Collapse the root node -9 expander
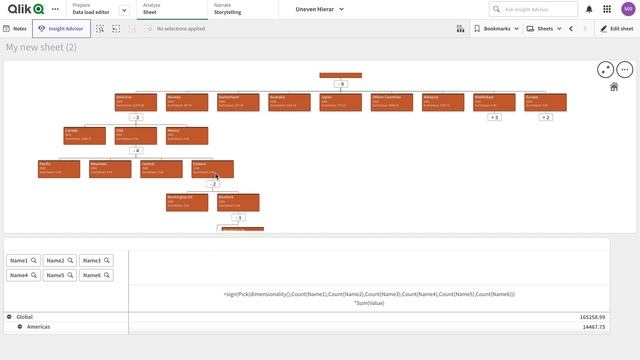 [x=341, y=84]
